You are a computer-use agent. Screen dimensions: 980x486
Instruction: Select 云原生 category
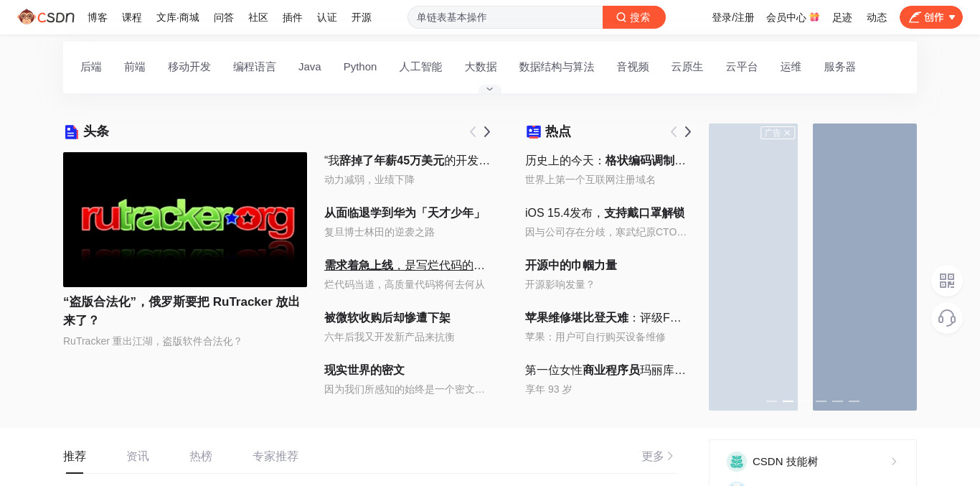(687, 67)
